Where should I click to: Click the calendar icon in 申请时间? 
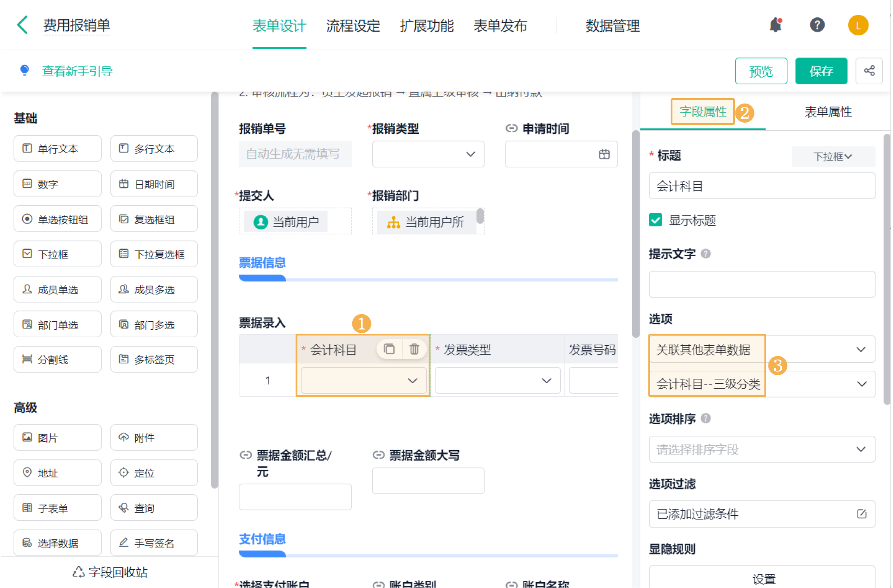604,154
